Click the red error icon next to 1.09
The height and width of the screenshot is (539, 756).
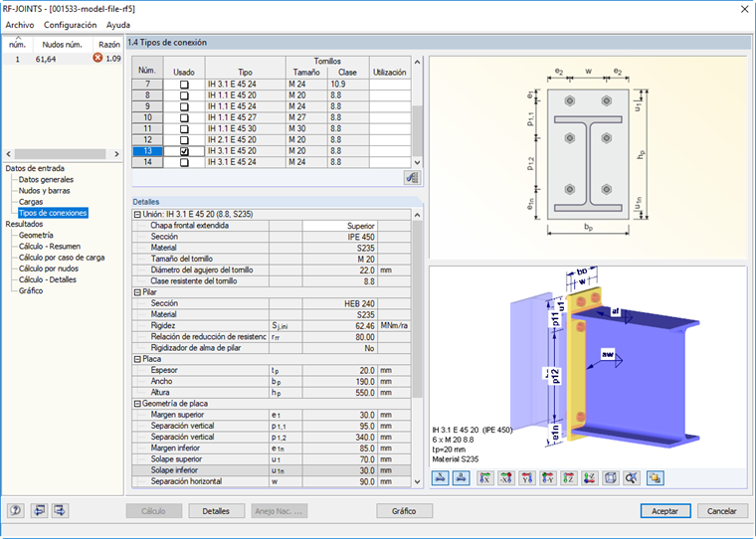click(x=97, y=58)
